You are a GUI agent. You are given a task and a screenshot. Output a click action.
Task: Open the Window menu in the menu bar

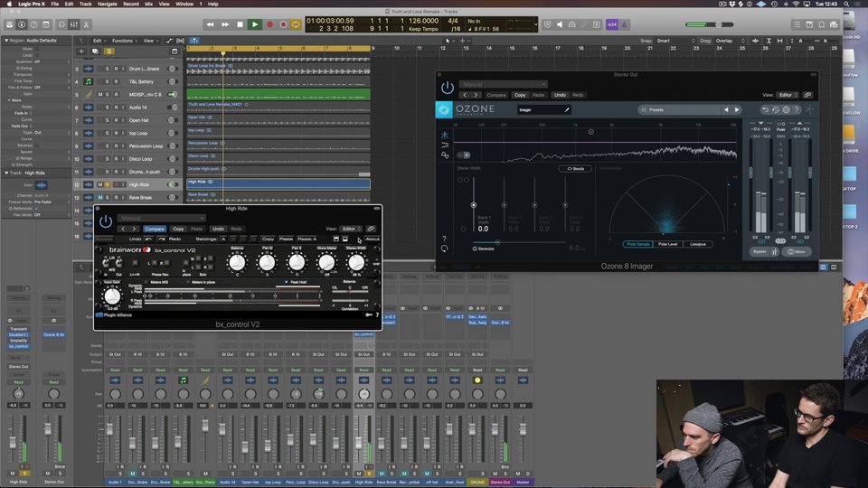184,4
